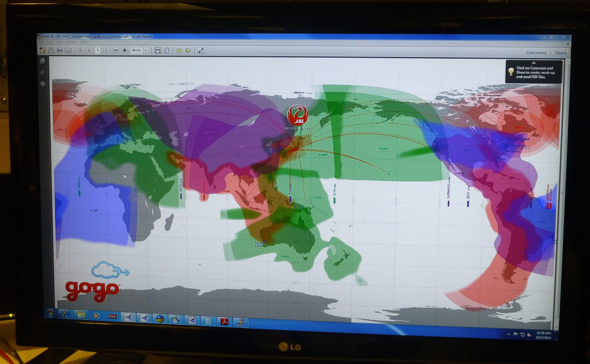Print the document with printer icon
The height and width of the screenshot is (364, 590).
[x=59, y=50]
